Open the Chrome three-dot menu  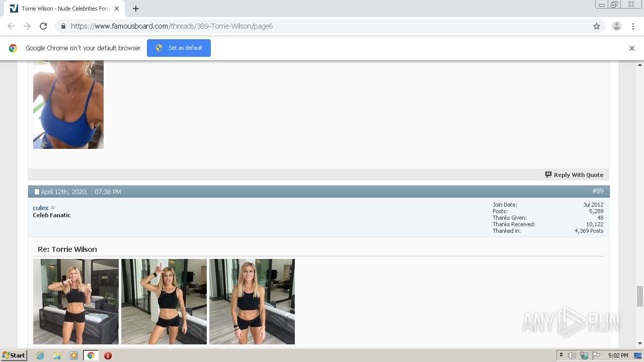click(633, 26)
